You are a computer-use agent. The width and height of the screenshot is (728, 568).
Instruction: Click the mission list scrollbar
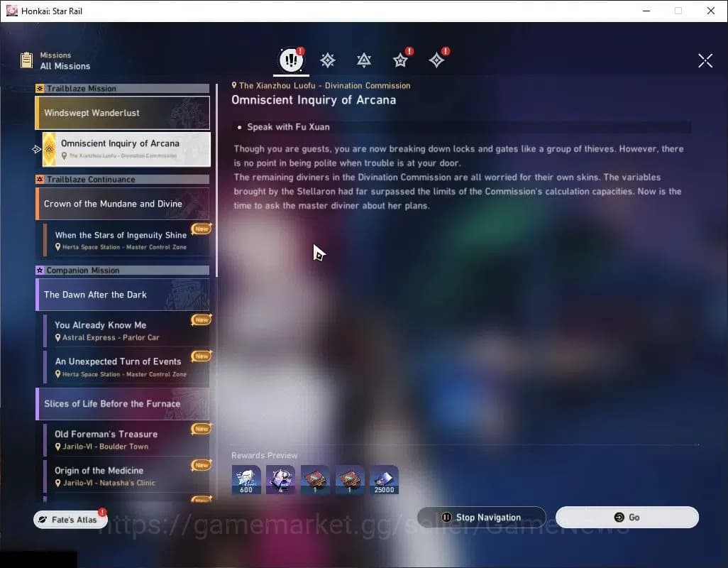(217, 180)
